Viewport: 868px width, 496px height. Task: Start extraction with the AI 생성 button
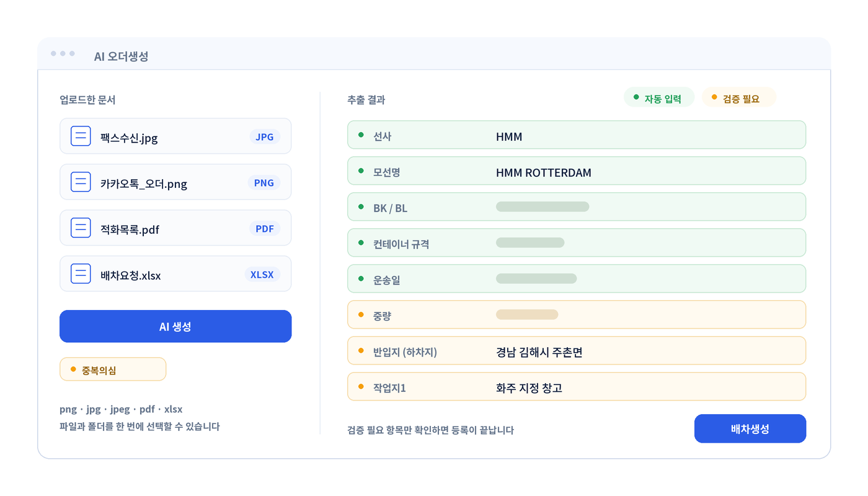175,326
